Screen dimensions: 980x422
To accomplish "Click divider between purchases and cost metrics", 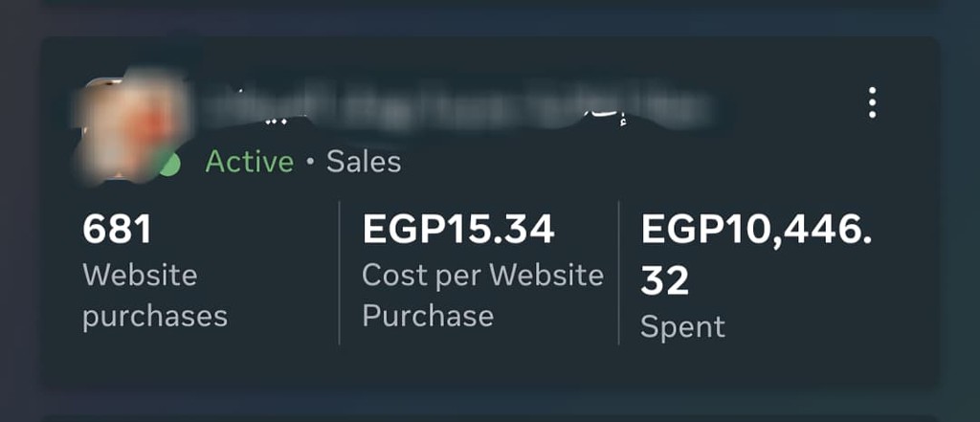I will 340,273.
